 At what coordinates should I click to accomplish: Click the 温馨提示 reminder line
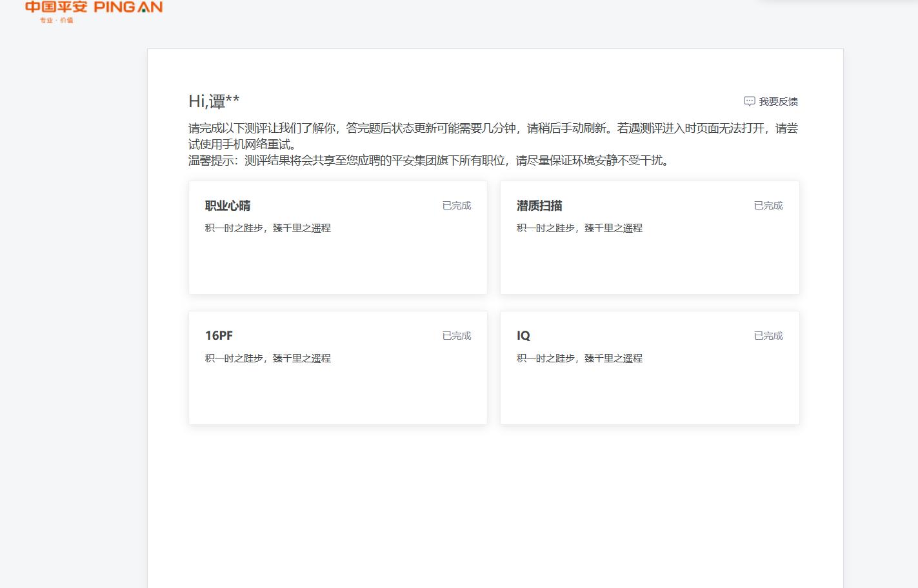428,161
